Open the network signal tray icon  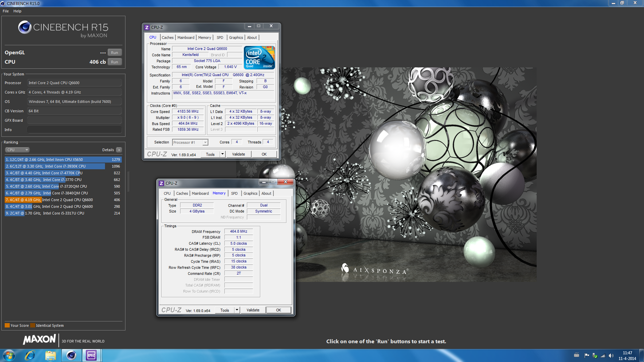tap(603, 356)
